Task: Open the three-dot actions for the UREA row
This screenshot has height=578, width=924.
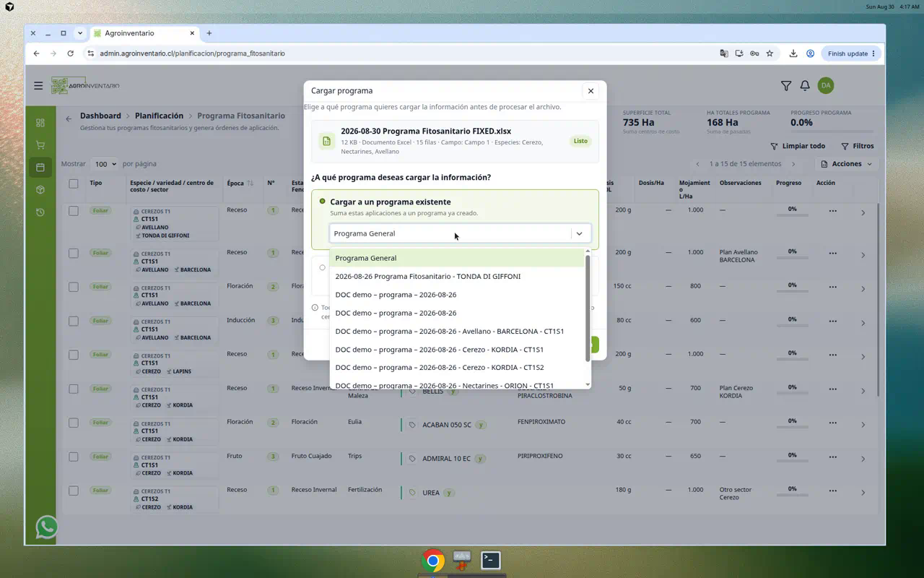Action: click(x=832, y=492)
